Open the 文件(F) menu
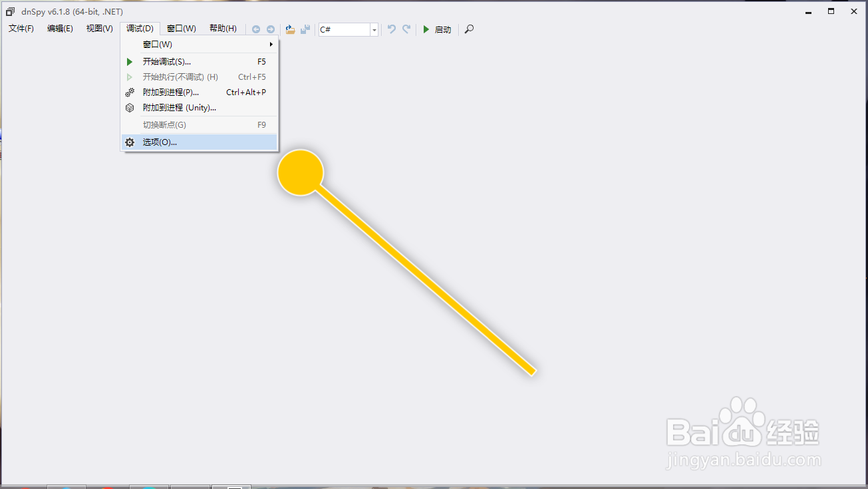This screenshot has height=489, width=868. tap(21, 29)
